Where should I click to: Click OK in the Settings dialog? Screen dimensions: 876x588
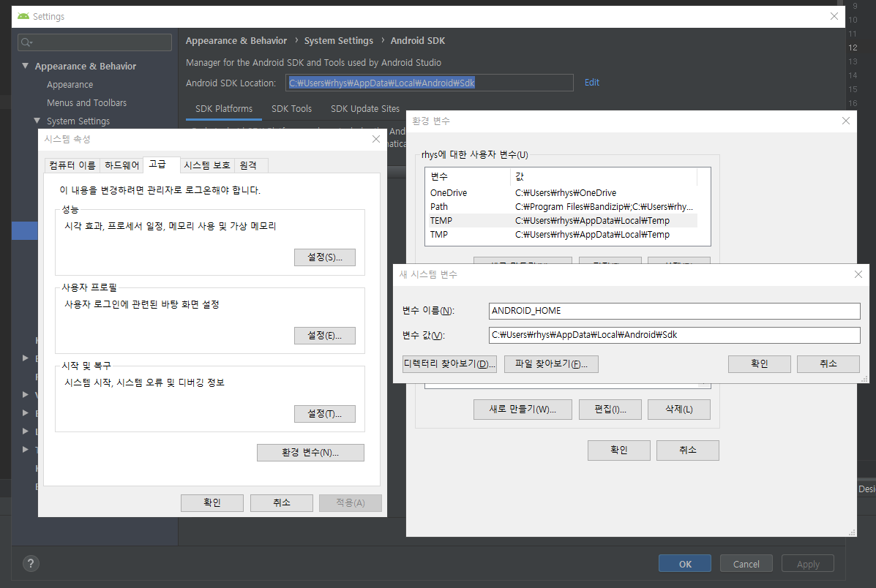pos(685,563)
